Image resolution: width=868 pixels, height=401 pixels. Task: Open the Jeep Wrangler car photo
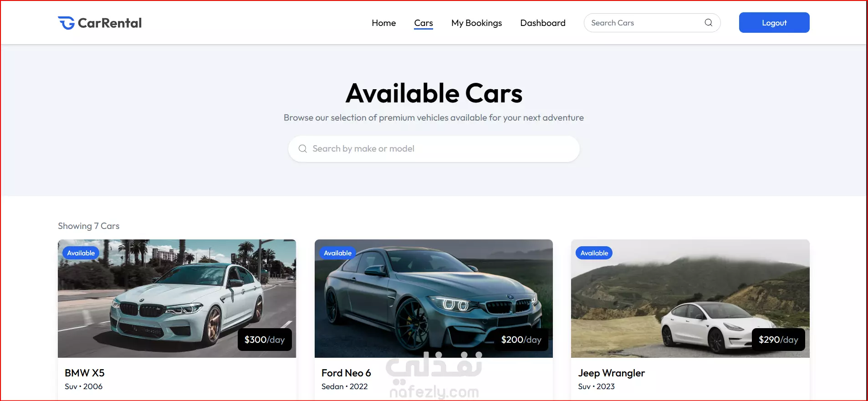(690, 299)
